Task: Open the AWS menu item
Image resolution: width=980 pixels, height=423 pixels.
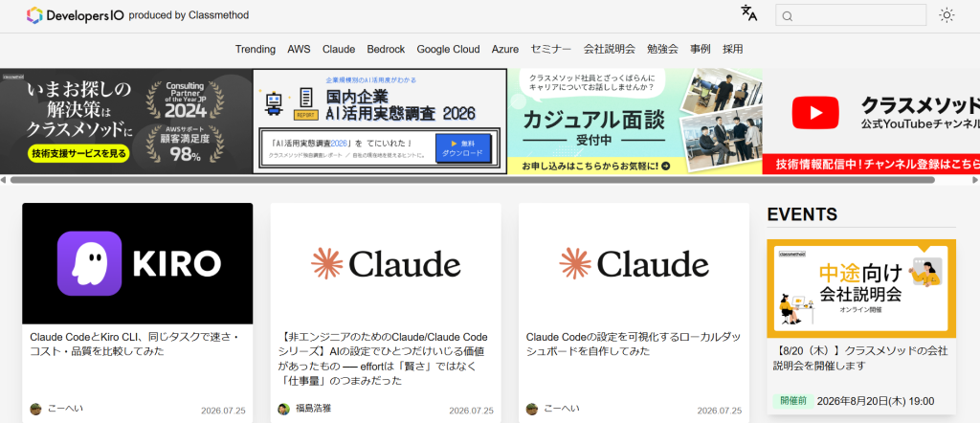Action: [299, 50]
